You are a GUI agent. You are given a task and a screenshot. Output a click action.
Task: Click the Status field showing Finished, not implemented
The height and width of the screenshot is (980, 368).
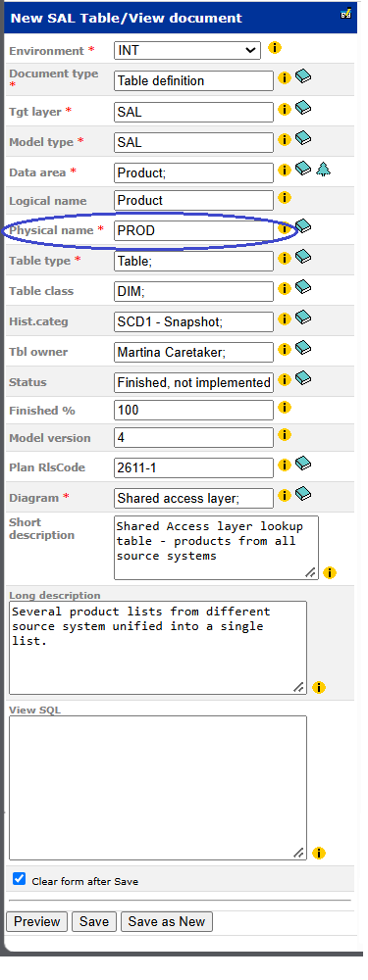[193, 382]
